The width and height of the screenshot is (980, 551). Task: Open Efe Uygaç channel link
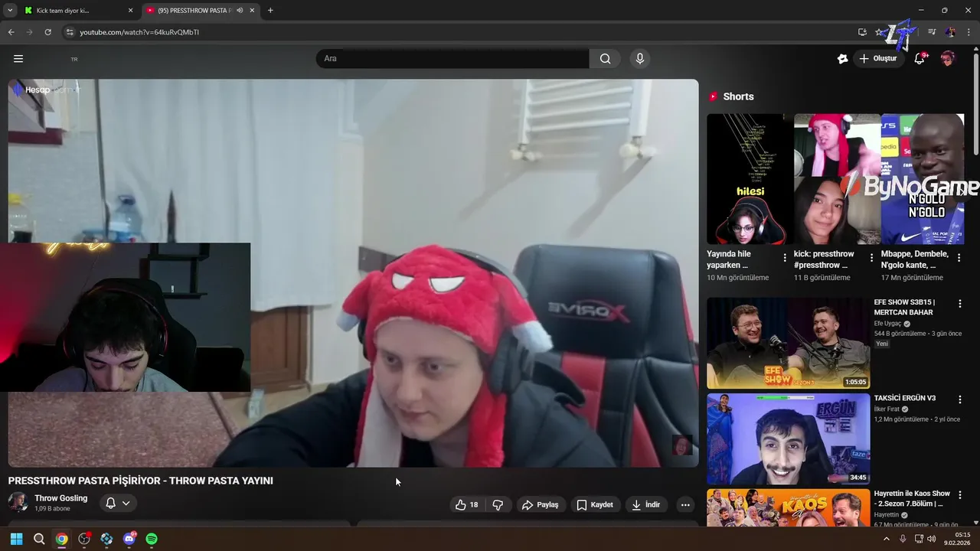click(889, 324)
